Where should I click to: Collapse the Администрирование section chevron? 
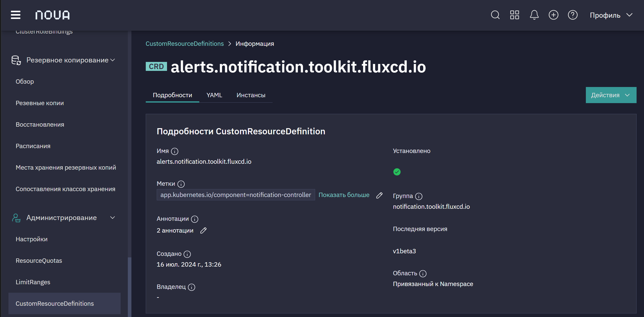tap(112, 218)
